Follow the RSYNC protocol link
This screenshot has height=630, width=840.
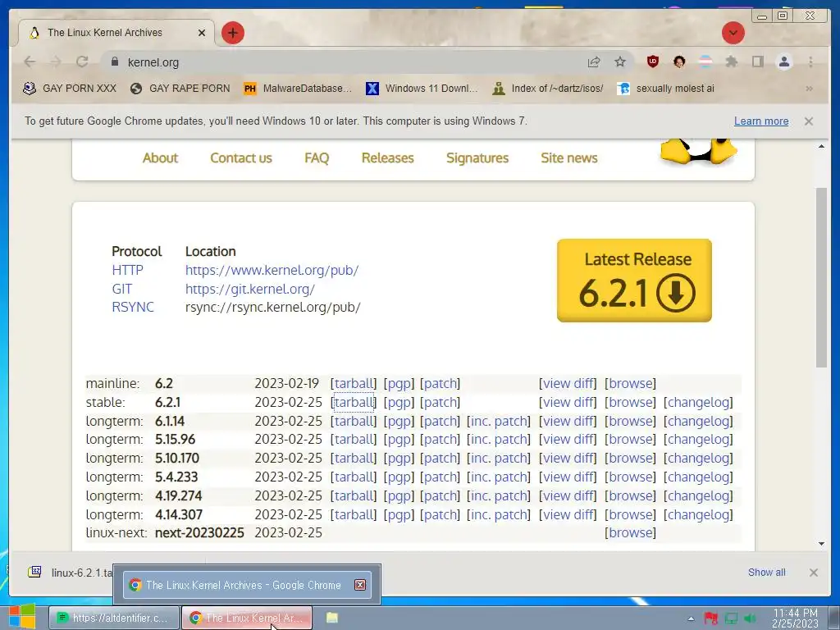click(133, 307)
